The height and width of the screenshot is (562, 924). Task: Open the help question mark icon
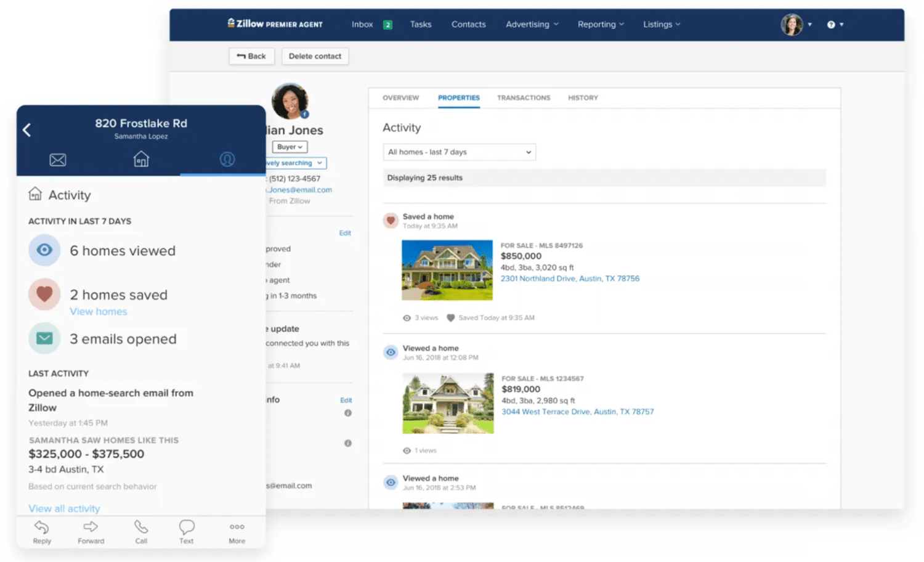[832, 24]
